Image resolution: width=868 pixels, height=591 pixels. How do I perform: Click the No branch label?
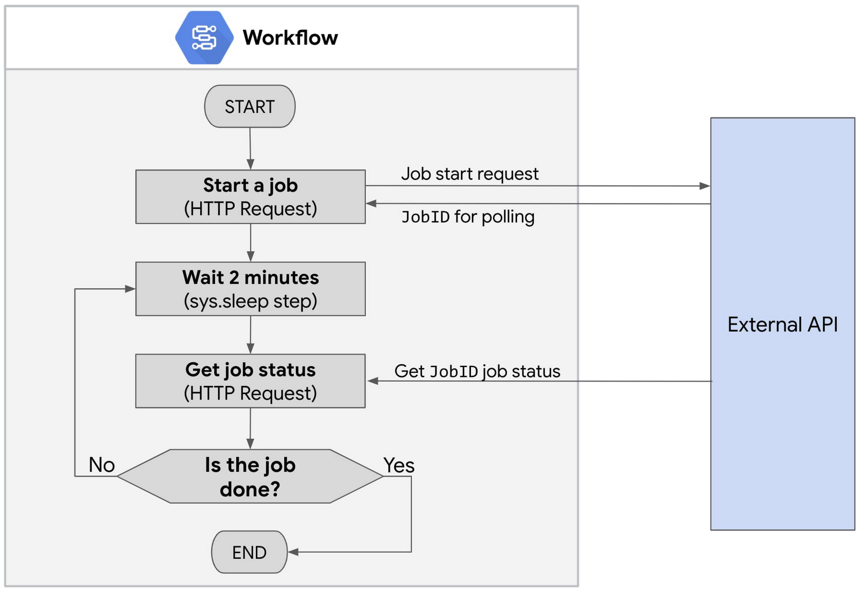coord(101,465)
